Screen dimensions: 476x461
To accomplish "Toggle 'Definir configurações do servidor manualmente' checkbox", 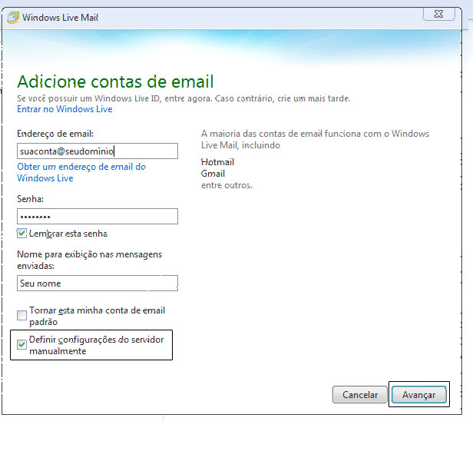I will point(22,343).
